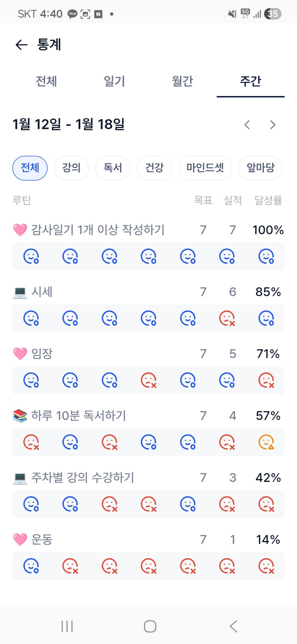Open the 월간 monthly tab
This screenshot has height=644, width=297.
(x=182, y=81)
